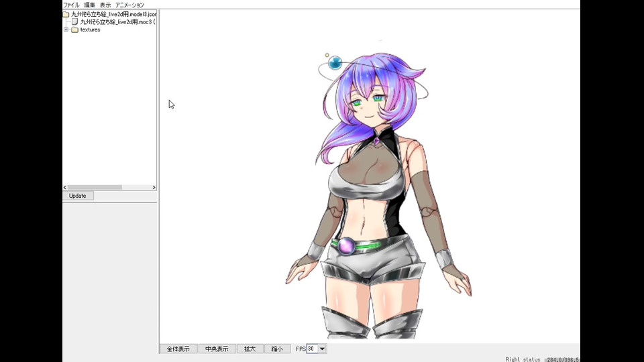Click the moc3 document file icon
This screenshot has height=362, width=644.
(x=74, y=21)
